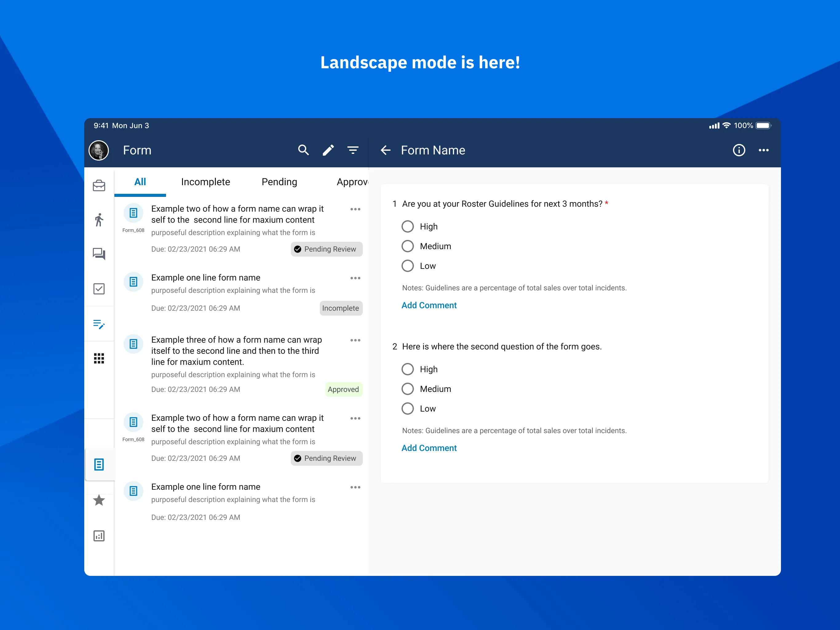Select Medium radio button for question 2
The height and width of the screenshot is (630, 840).
click(x=407, y=389)
